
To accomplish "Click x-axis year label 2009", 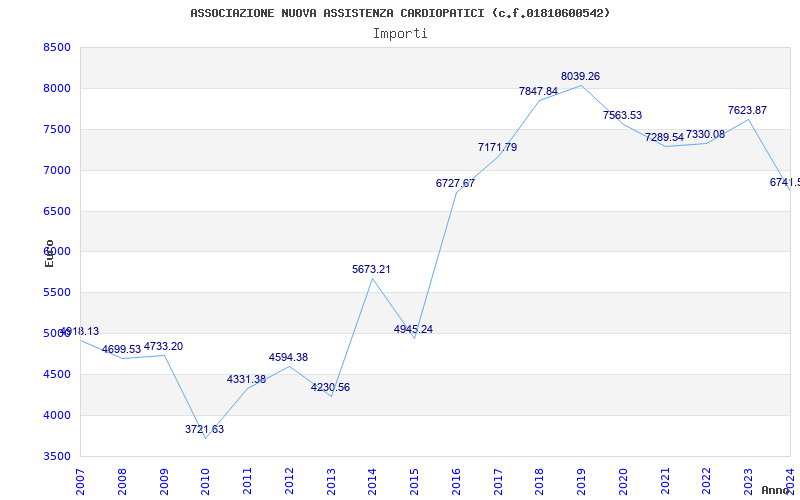I will [x=164, y=482].
